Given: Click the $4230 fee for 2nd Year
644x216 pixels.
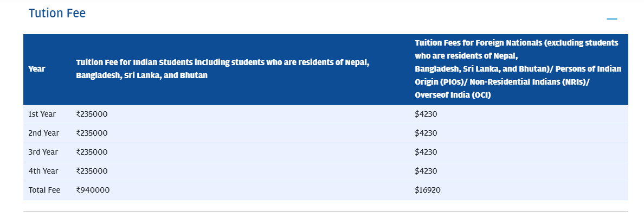Looking at the screenshot, I should tap(426, 133).
